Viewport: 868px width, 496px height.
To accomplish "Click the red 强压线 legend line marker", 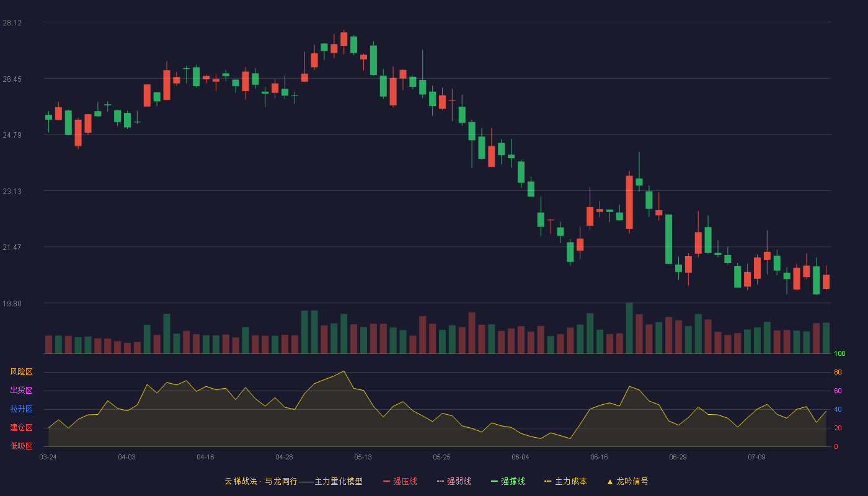I will tap(387, 481).
